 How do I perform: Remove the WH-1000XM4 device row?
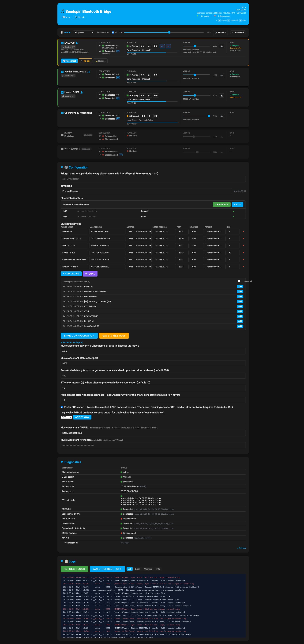tap(243, 246)
